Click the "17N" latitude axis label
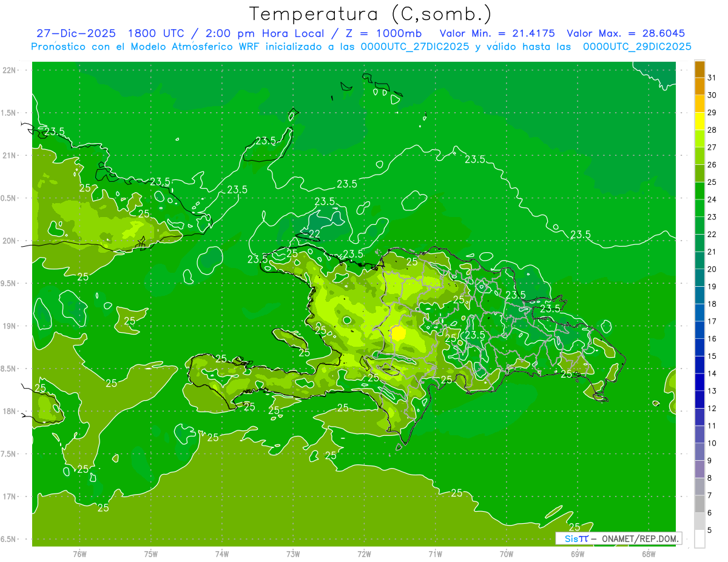 (x=10, y=497)
